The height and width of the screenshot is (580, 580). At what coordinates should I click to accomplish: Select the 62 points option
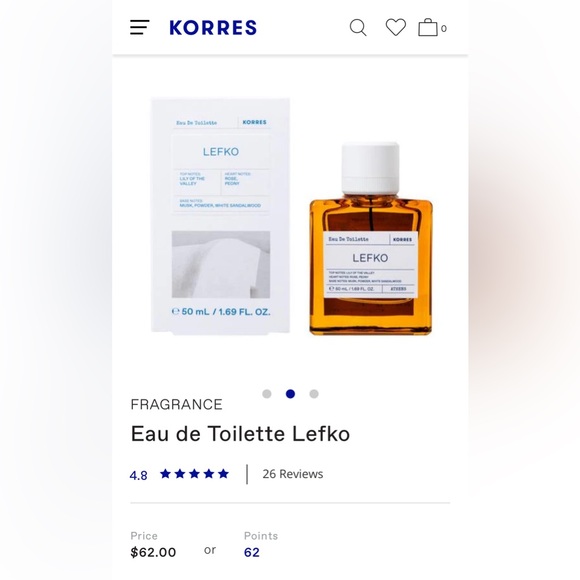pos(252,552)
